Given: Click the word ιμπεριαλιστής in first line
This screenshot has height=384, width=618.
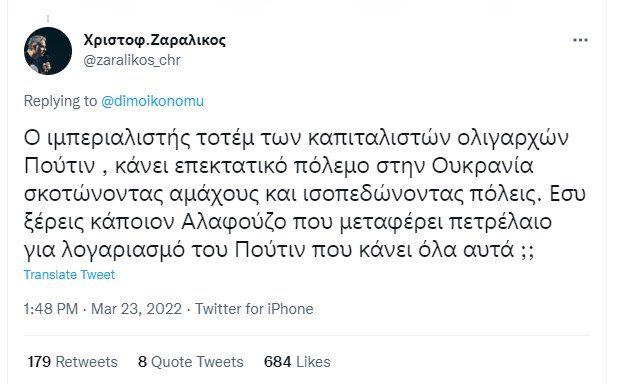Looking at the screenshot, I should coord(119,139).
